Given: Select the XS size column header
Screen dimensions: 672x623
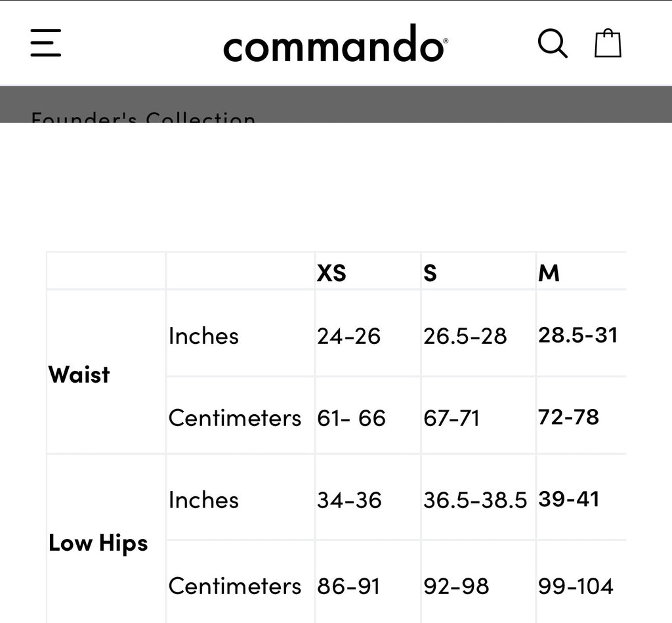Looking at the screenshot, I should click(331, 272).
